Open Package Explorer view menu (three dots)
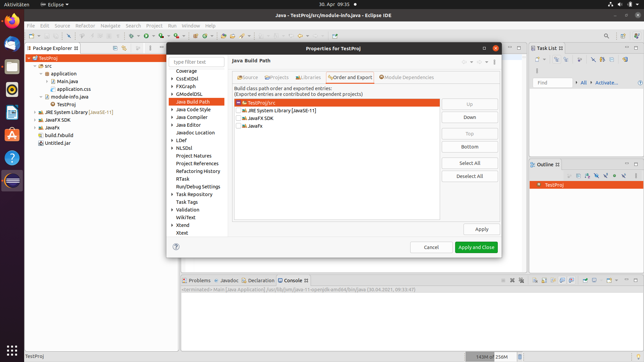 tap(150, 48)
